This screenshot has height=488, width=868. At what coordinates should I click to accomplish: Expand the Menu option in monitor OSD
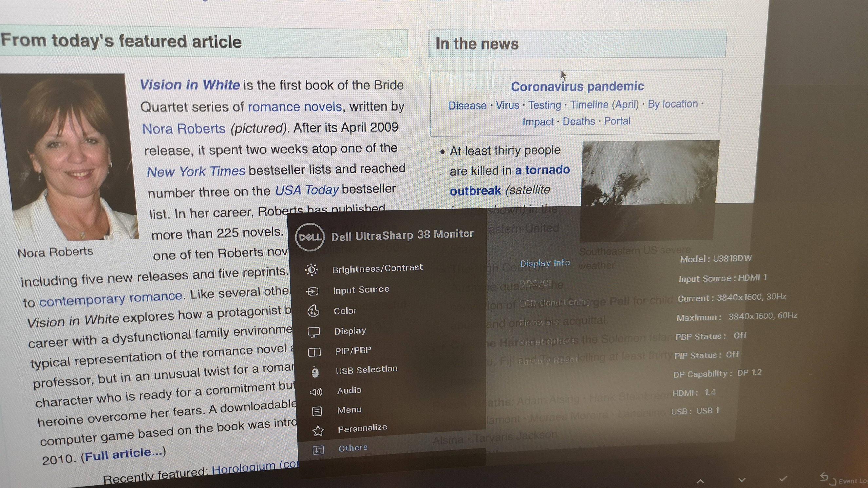click(x=349, y=409)
